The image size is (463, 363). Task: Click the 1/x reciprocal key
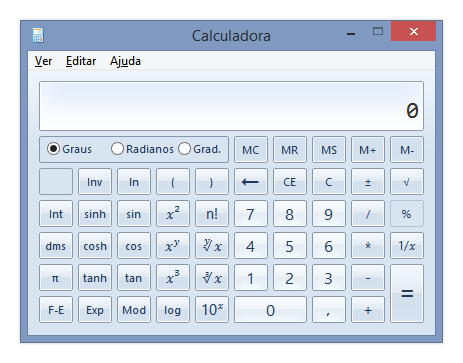point(407,246)
